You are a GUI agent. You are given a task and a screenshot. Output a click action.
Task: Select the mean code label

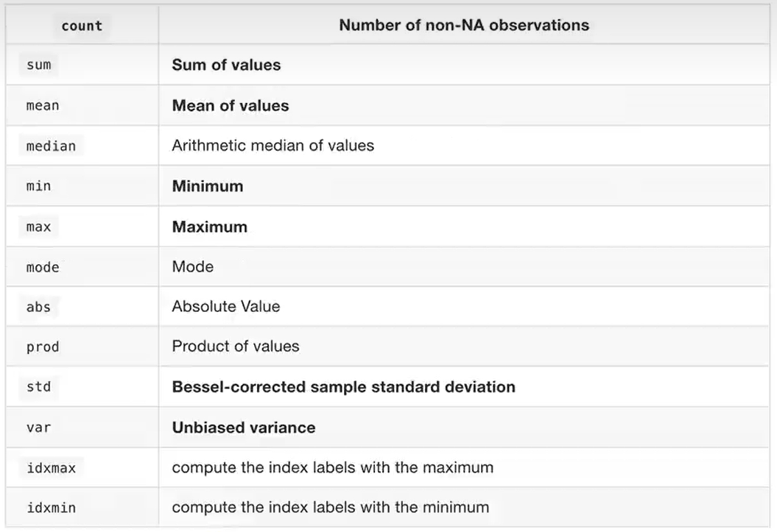[43, 105]
